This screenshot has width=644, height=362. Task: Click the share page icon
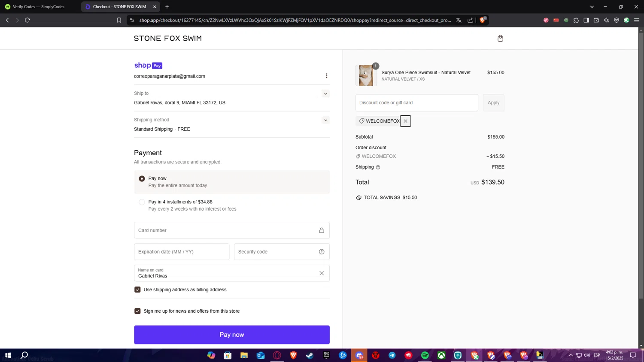pyautogui.click(x=470, y=20)
